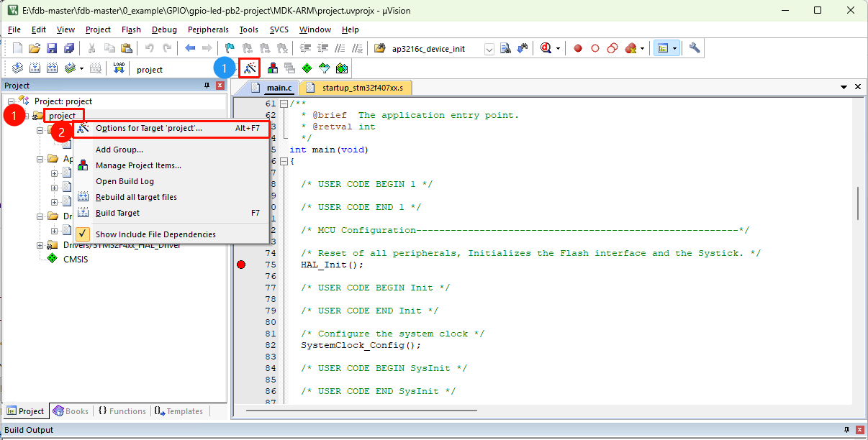Click the Insert/Remove Breakpoint red dot icon
The width and height of the screenshot is (868, 440).
[x=578, y=48]
